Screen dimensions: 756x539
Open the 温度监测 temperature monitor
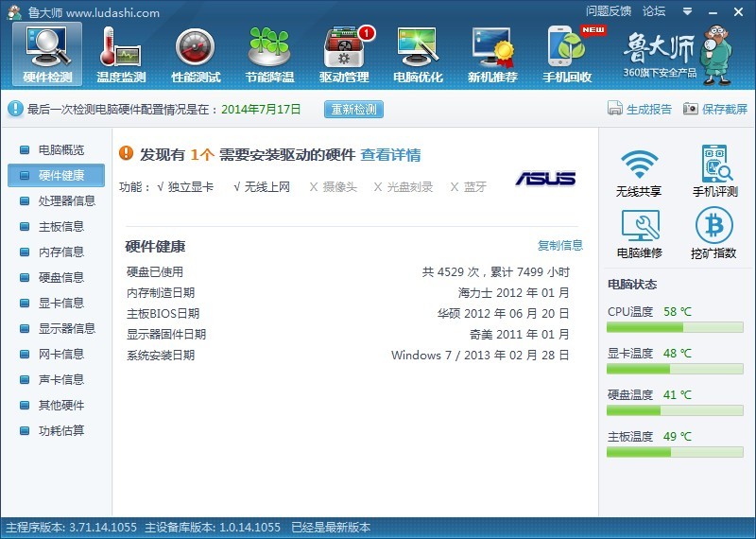pyautogui.click(x=121, y=55)
